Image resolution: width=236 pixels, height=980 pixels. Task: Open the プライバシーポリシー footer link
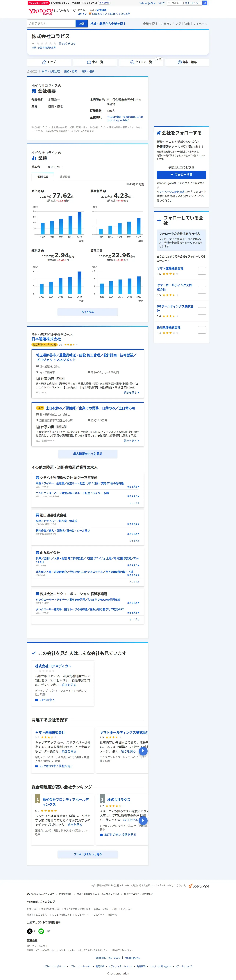tap(54, 966)
